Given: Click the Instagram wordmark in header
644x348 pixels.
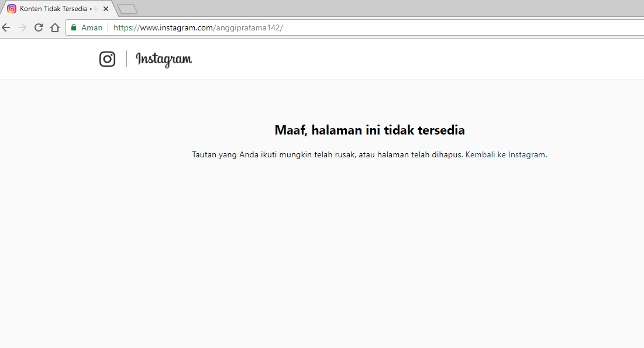Looking at the screenshot, I should click(164, 60).
